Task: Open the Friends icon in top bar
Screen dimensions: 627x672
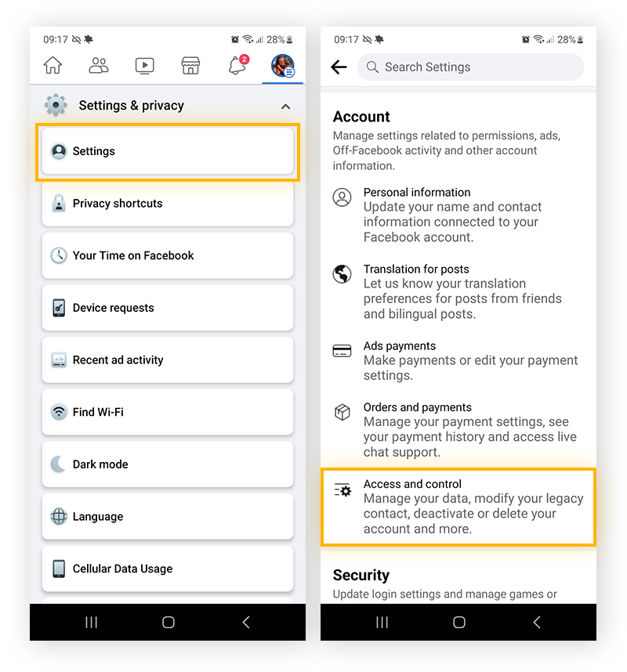Action: point(99,66)
